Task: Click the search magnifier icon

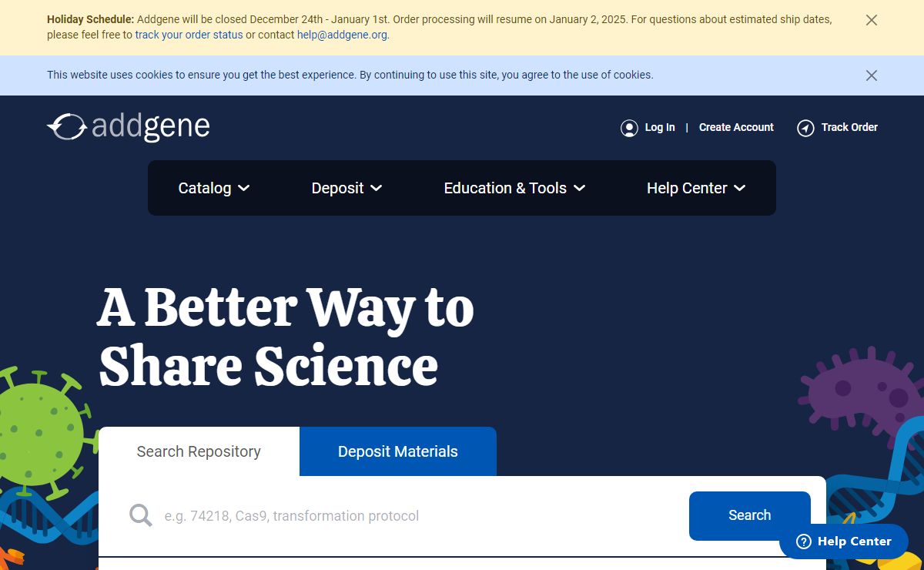Action: pyautogui.click(x=141, y=515)
